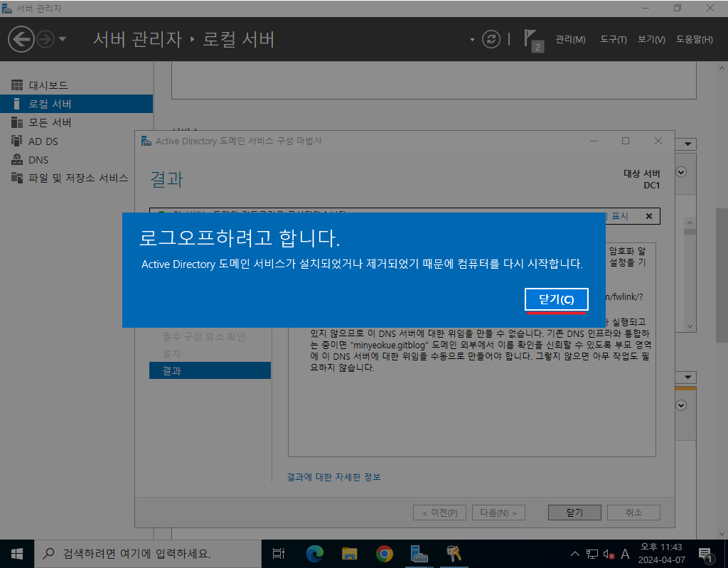Screen dimensions: 728x568
Task: Click the < 이전(P) wizard button
Action: point(439,513)
